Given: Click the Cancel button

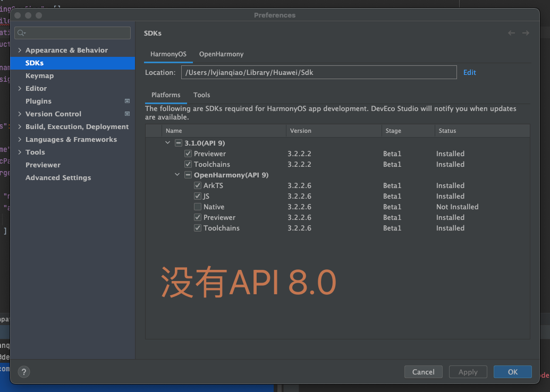Looking at the screenshot, I should pos(424,372).
